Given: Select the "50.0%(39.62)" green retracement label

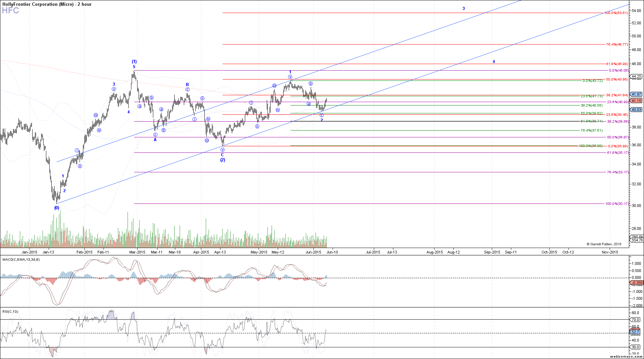Looking at the screenshot, I should click(592, 113).
